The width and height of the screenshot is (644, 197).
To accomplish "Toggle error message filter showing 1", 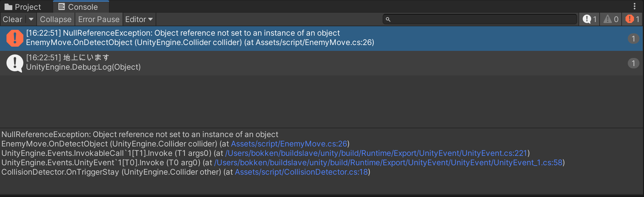I will [x=633, y=19].
